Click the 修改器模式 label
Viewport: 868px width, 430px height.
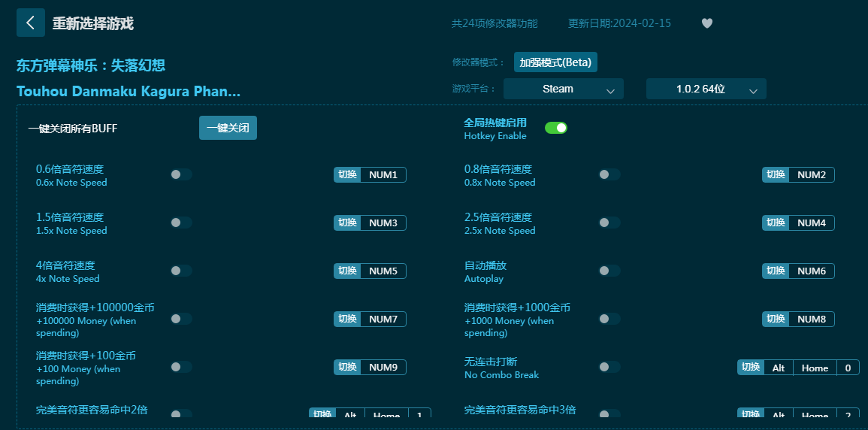click(479, 62)
